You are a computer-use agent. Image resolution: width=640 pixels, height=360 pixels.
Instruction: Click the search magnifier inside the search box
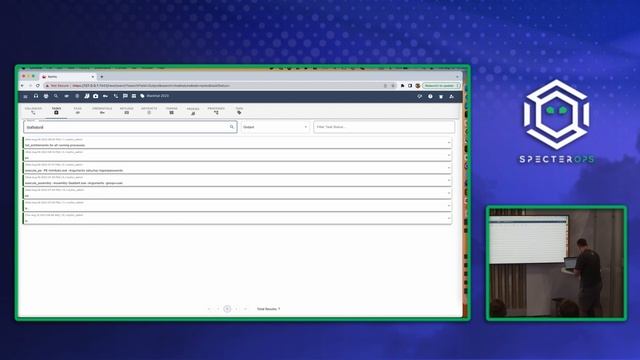pyautogui.click(x=231, y=127)
